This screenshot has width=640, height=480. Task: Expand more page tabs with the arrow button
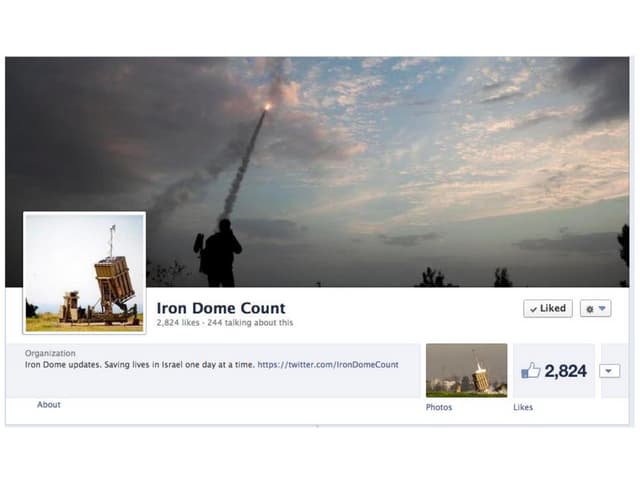coord(609,371)
